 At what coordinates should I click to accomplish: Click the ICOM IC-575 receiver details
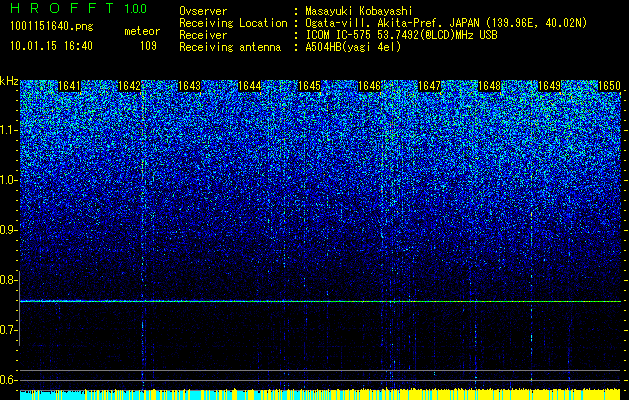(401, 35)
